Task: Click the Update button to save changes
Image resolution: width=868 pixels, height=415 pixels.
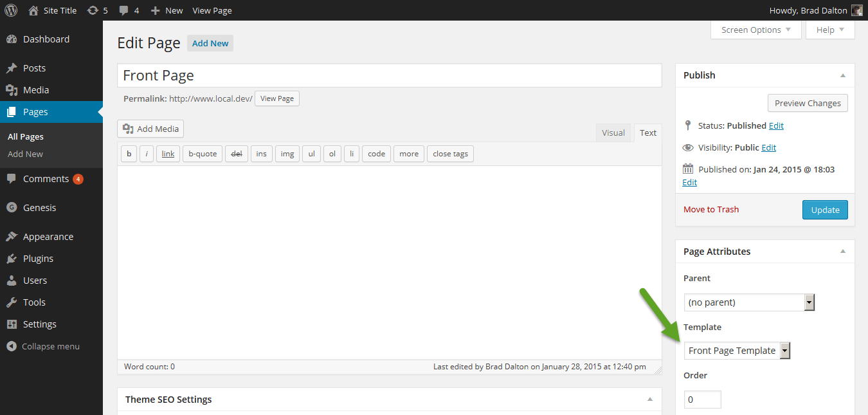Action: 825,209
